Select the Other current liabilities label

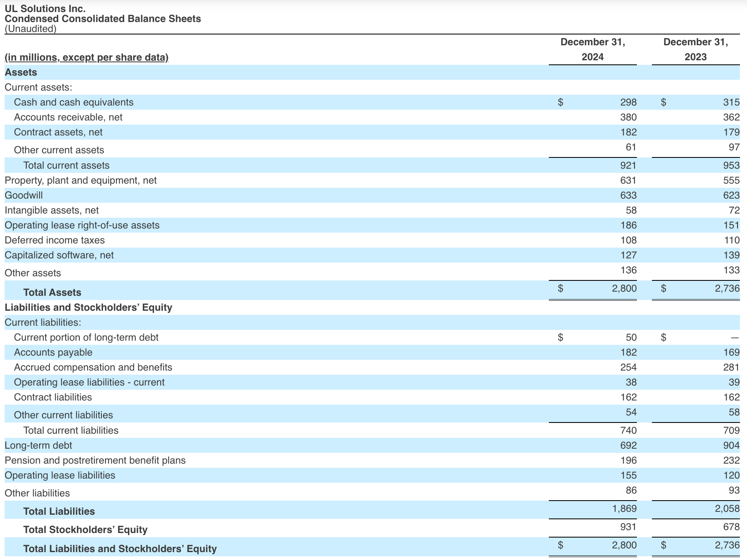[63, 415]
